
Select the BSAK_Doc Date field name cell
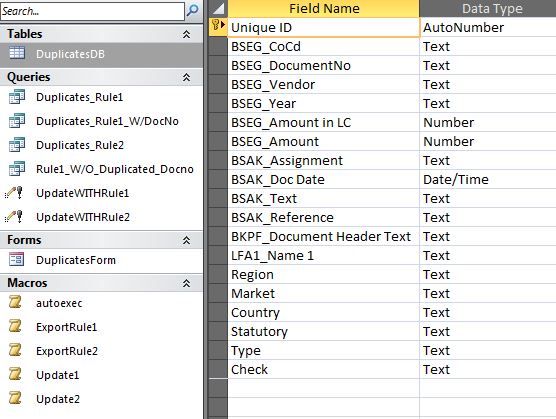point(323,179)
